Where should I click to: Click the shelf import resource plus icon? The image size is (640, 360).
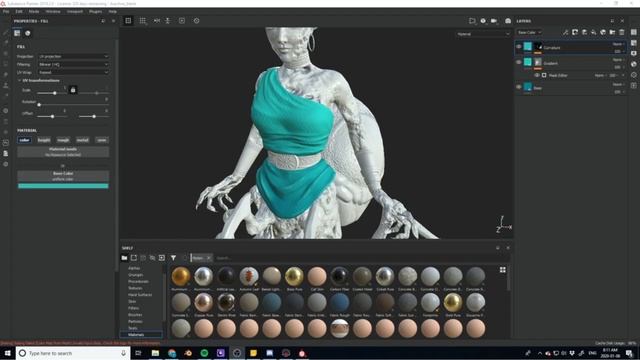tap(162, 258)
